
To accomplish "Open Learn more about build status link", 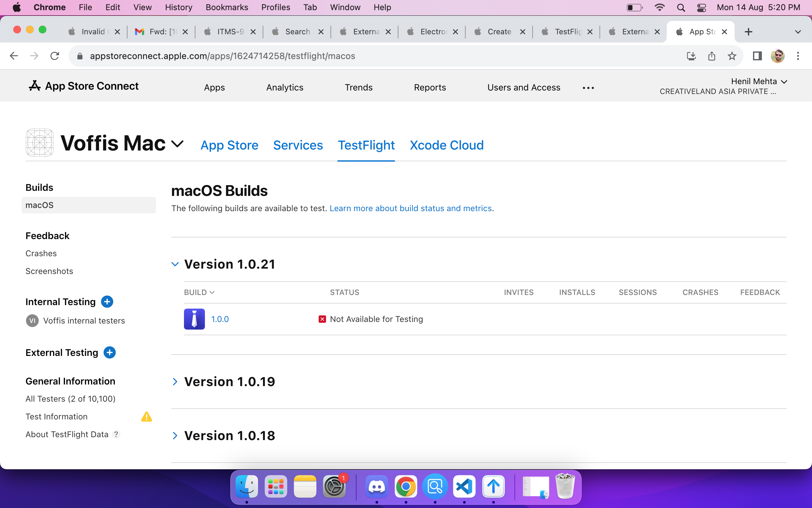I will tap(410, 208).
